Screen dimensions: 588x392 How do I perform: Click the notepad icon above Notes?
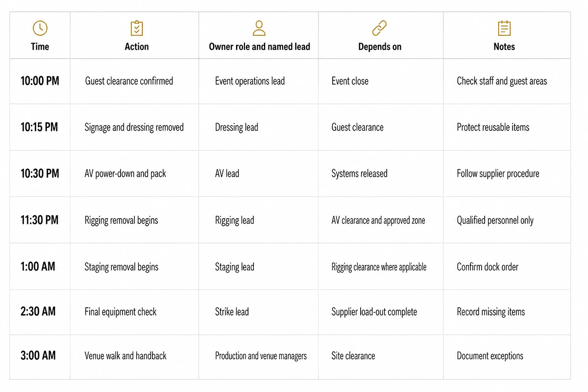click(504, 28)
